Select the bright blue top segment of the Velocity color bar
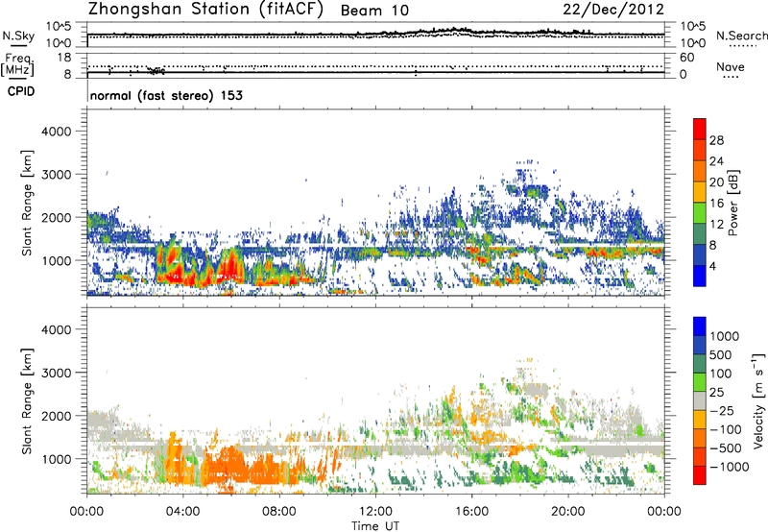 point(700,326)
